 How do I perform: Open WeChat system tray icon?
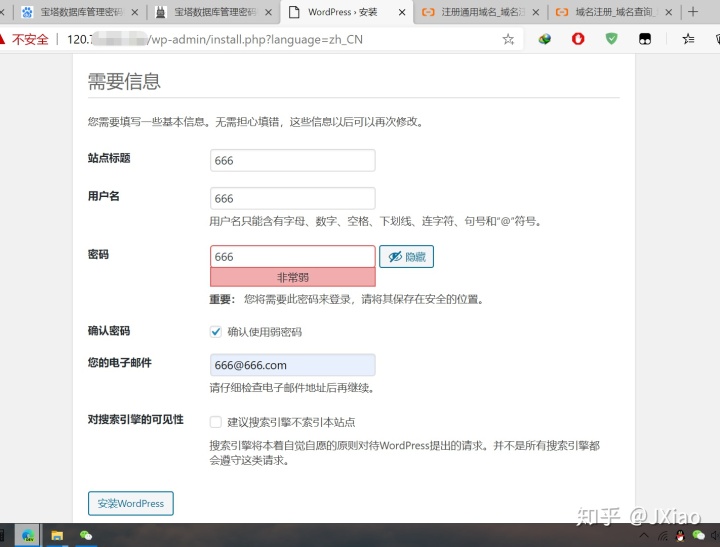(698, 535)
